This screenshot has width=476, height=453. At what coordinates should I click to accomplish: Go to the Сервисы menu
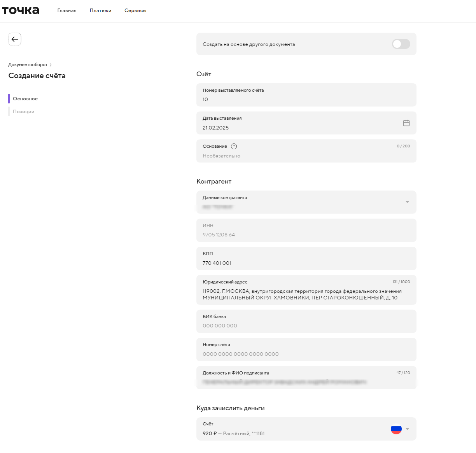pos(135,10)
